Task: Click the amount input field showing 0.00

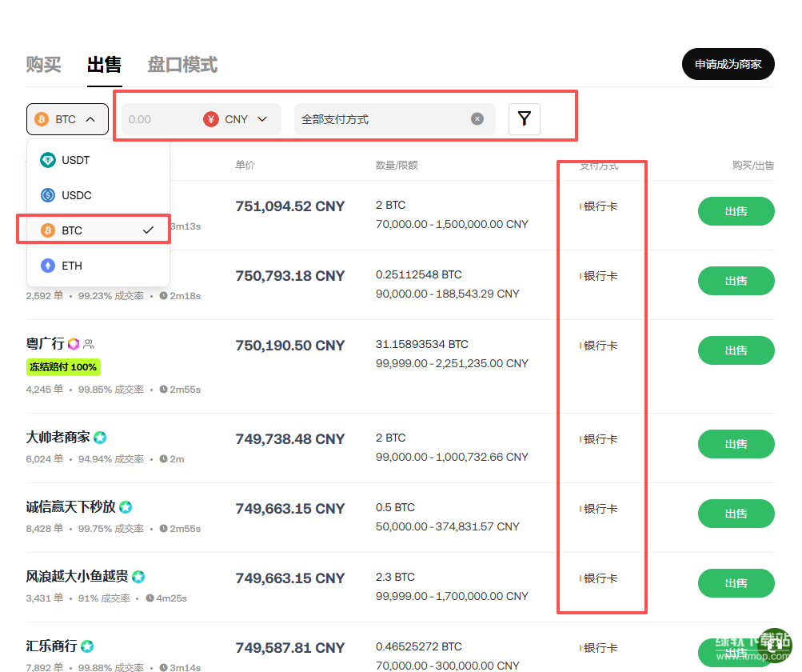Action: tap(158, 119)
